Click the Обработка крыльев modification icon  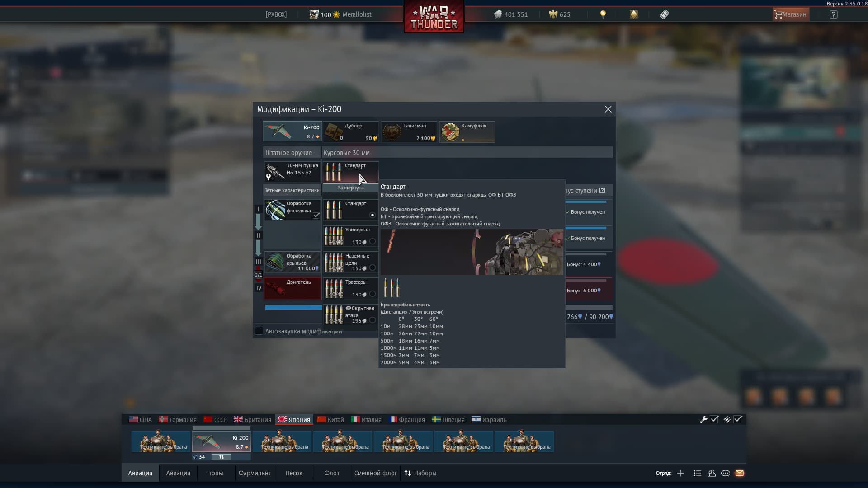pos(275,262)
